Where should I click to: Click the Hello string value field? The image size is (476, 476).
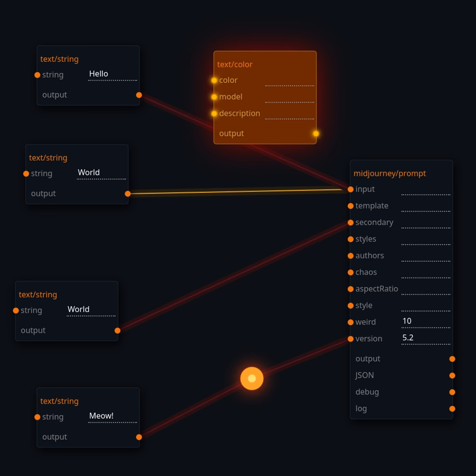coord(112,74)
